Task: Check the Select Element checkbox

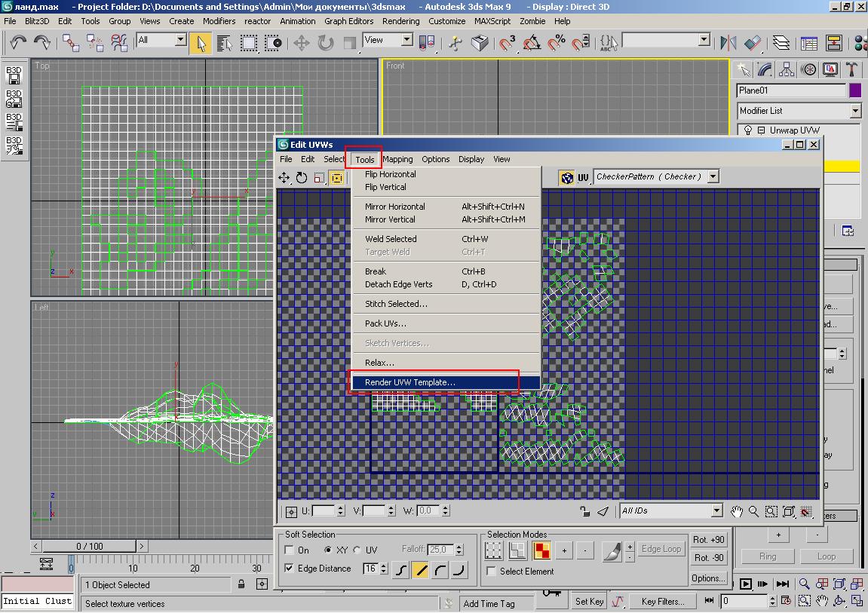Action: [x=492, y=572]
